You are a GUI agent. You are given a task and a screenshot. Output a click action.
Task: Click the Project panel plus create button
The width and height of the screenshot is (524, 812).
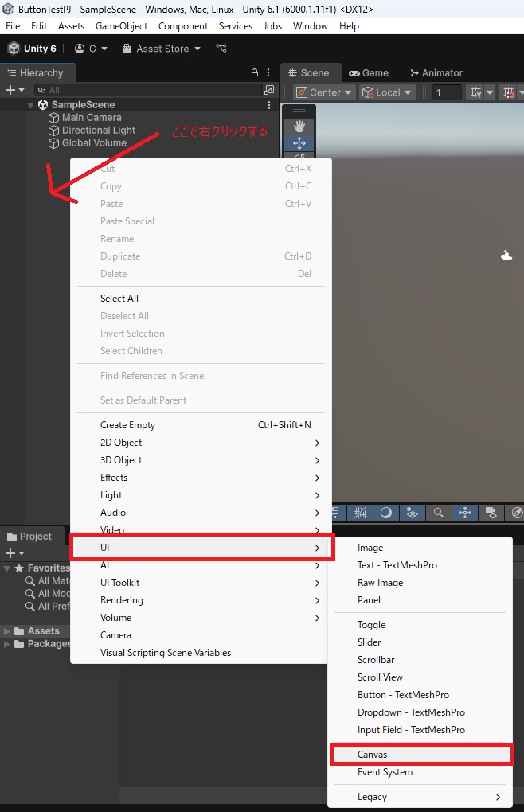click(x=14, y=553)
